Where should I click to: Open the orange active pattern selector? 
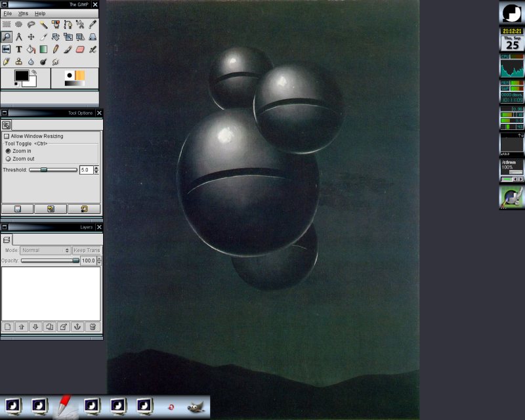tap(79, 75)
